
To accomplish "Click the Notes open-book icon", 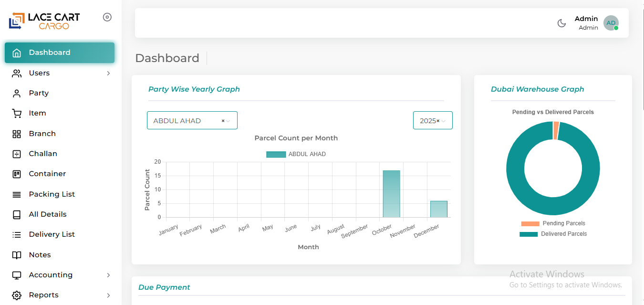I will point(17,255).
